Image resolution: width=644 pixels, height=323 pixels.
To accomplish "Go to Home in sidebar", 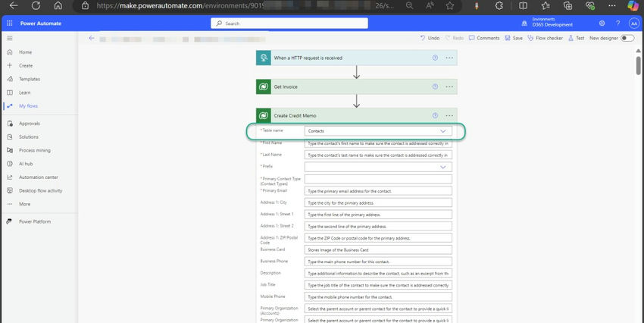I will point(25,52).
